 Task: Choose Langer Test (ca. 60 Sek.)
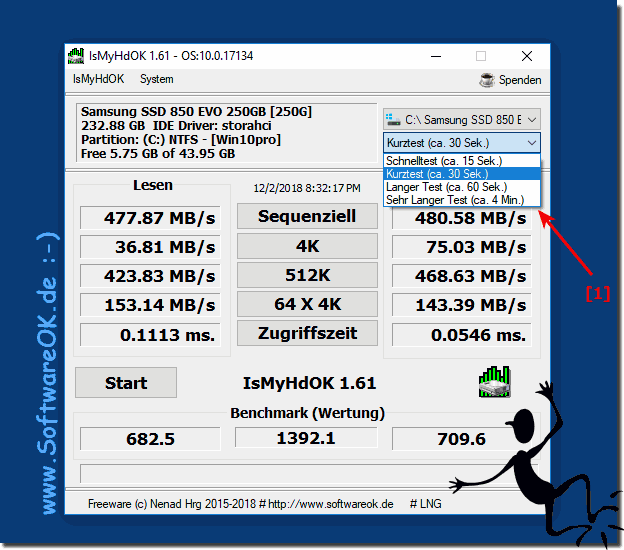click(x=462, y=187)
